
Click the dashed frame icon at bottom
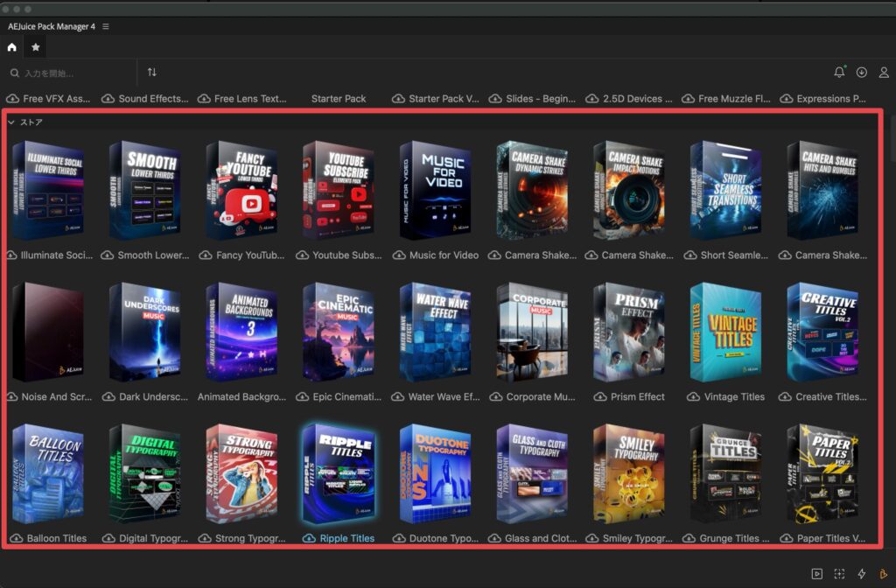pos(839,574)
